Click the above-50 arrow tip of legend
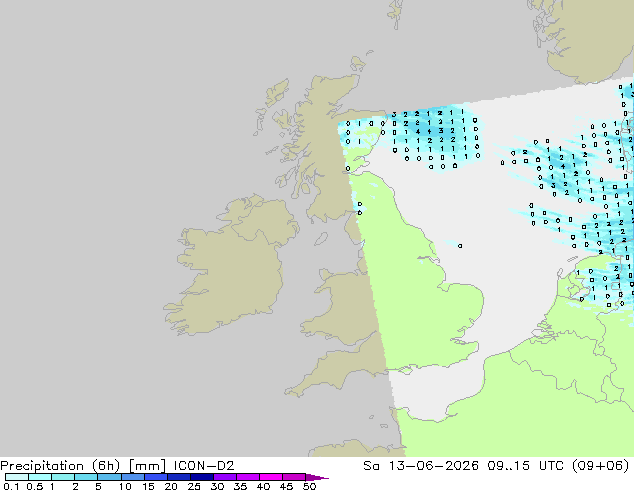The image size is (634, 490). coord(317,478)
